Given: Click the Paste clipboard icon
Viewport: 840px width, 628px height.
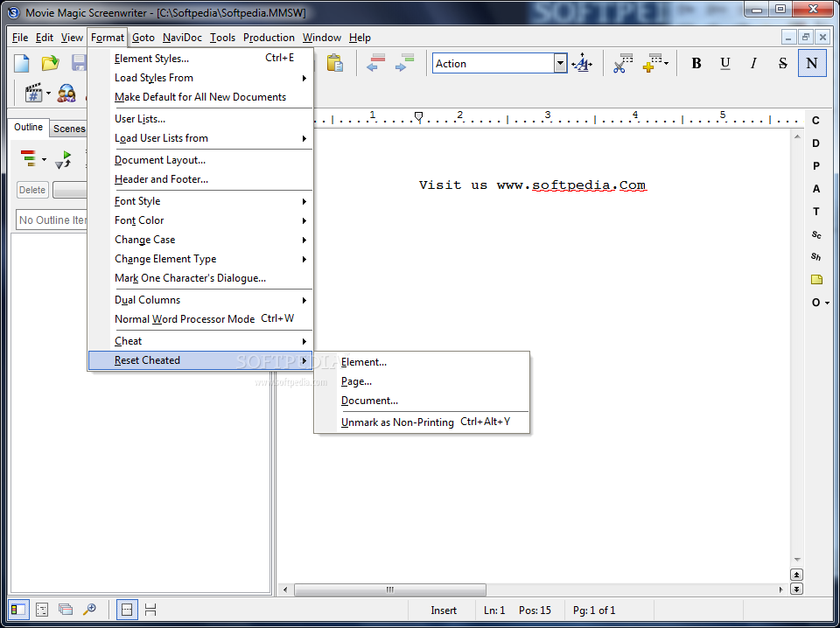Looking at the screenshot, I should [335, 63].
